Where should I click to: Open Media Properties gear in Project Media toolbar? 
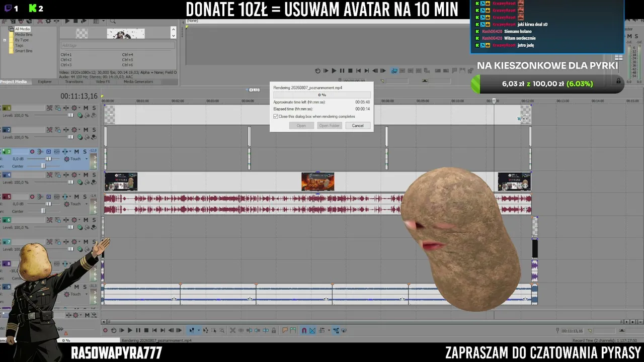48,21
